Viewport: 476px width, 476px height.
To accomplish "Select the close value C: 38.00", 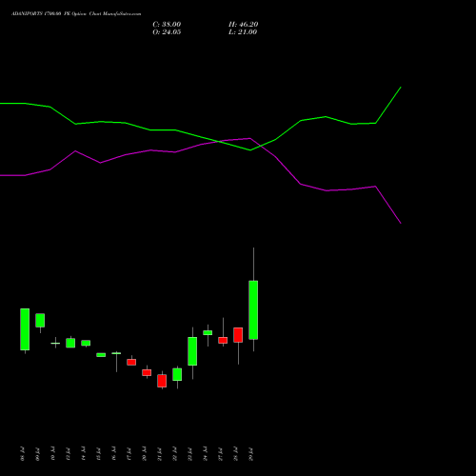I will click(167, 25).
